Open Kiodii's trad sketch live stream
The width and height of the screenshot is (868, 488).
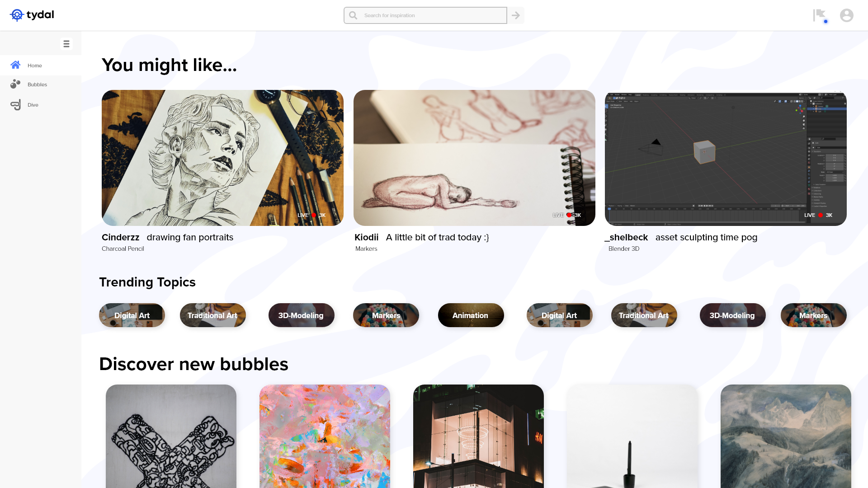coord(474,158)
